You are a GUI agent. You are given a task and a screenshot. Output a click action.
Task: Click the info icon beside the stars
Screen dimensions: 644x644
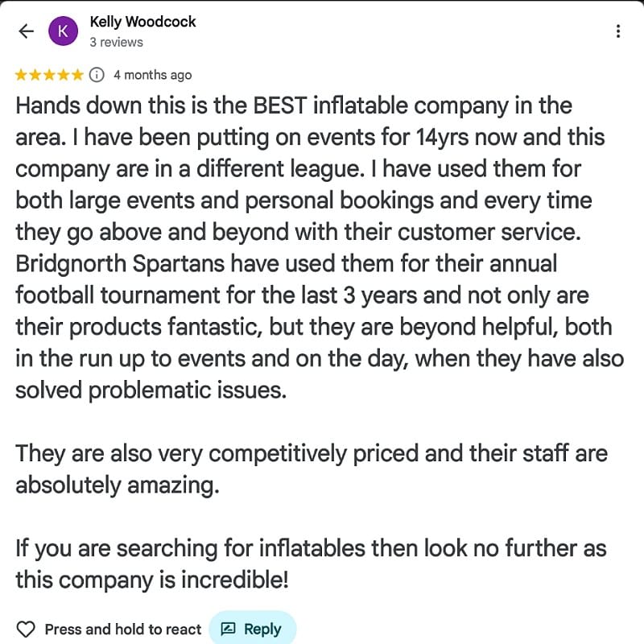pyautogui.click(x=97, y=75)
